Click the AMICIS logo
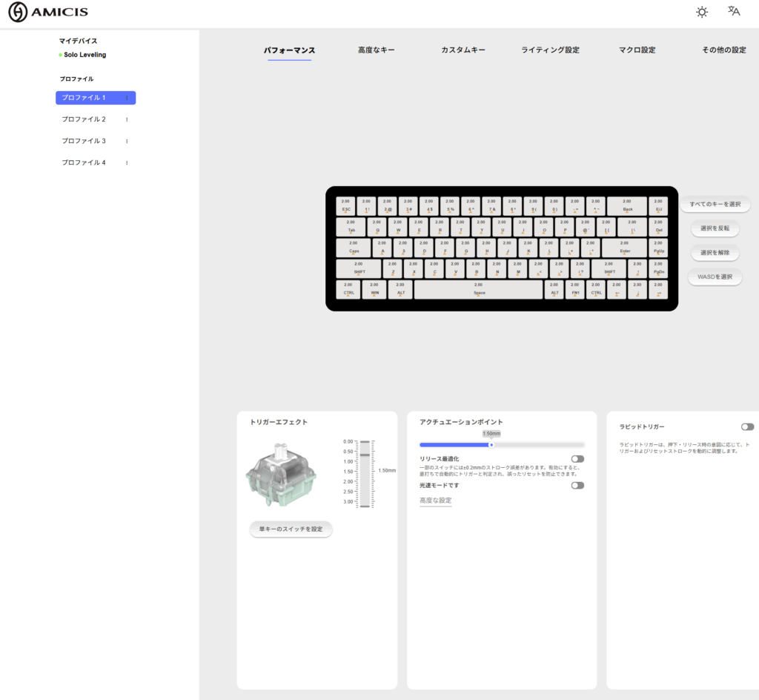This screenshot has width=759, height=700. (48, 13)
